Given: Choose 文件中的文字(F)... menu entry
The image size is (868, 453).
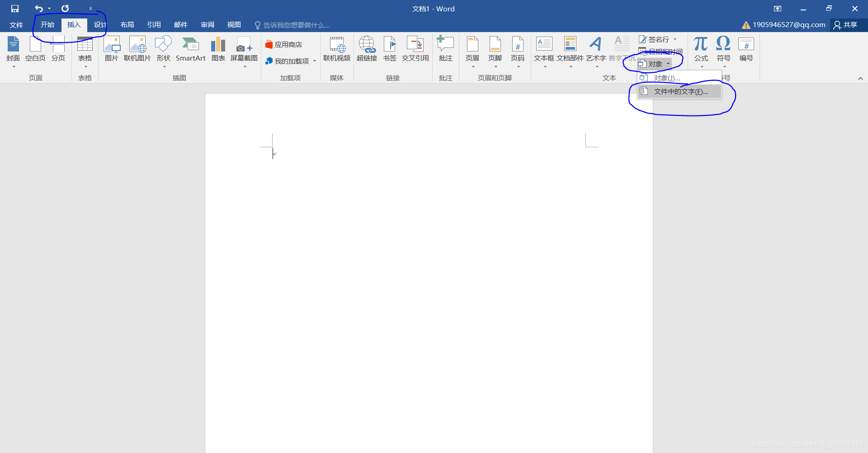Looking at the screenshot, I should pyautogui.click(x=679, y=91).
